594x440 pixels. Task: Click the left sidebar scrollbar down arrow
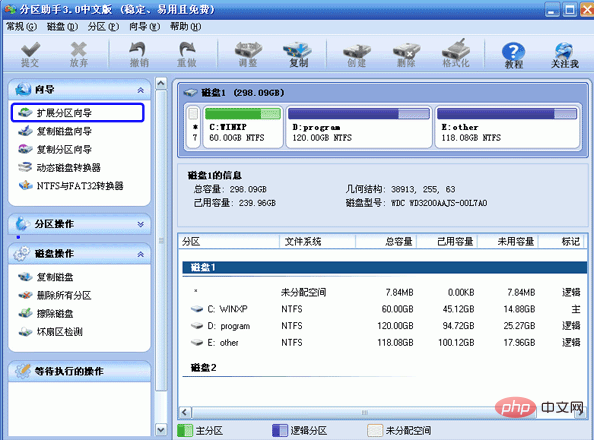(161, 430)
